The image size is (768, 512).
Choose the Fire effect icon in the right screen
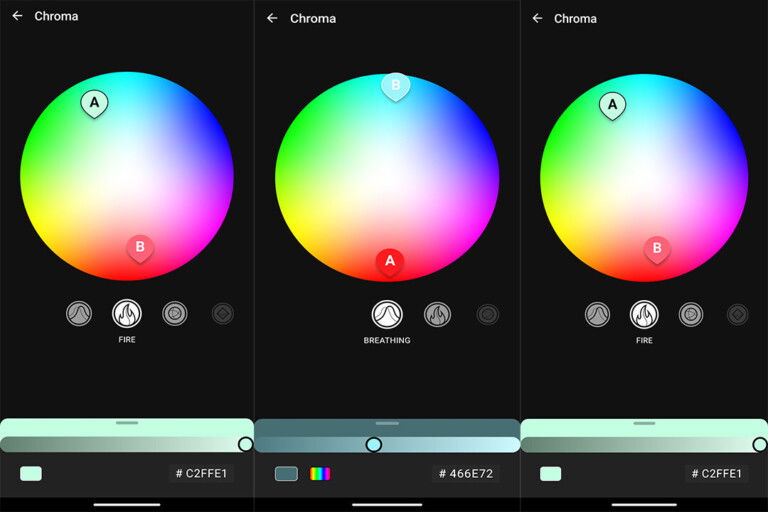644,314
